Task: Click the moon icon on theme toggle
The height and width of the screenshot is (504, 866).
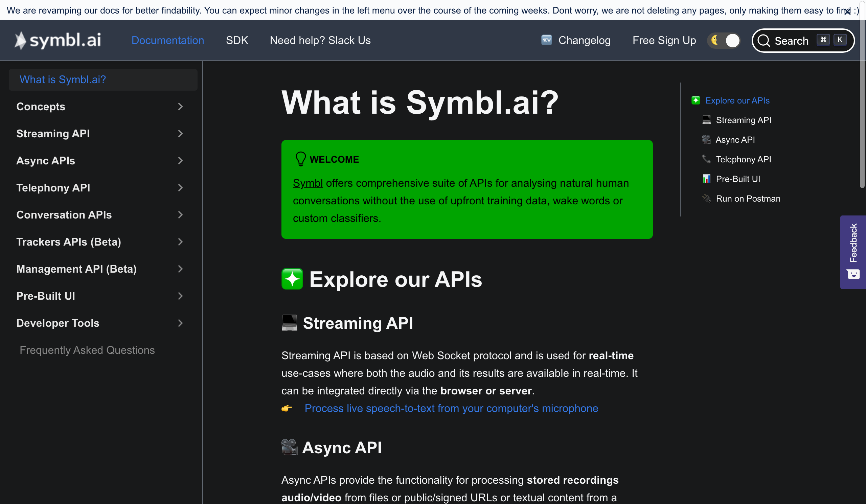Action: click(x=715, y=40)
